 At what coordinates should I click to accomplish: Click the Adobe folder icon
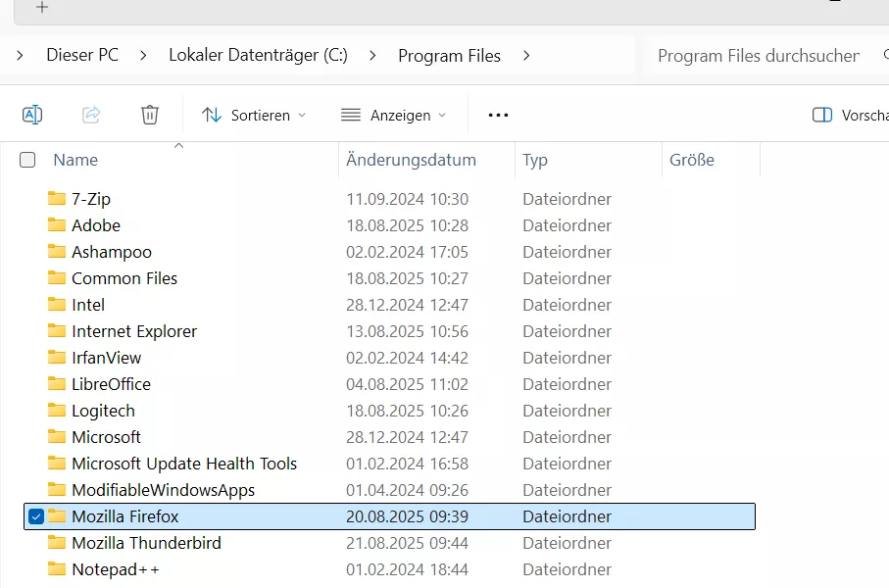(57, 225)
